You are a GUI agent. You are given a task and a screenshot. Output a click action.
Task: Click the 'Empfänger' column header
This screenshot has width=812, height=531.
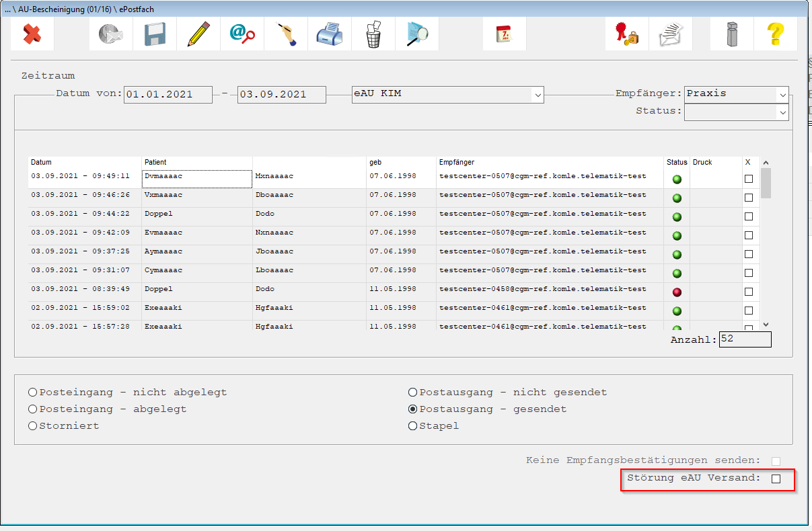(x=550, y=163)
